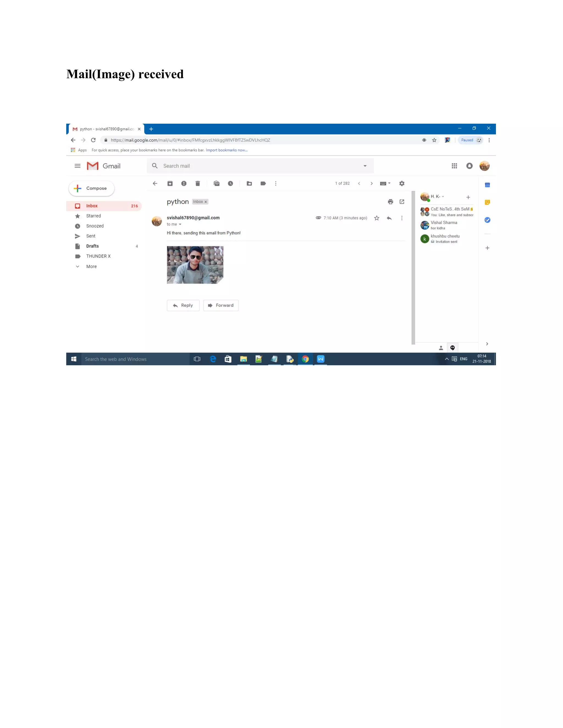Go to the newer email arrow
The image size is (563, 728).
359,183
